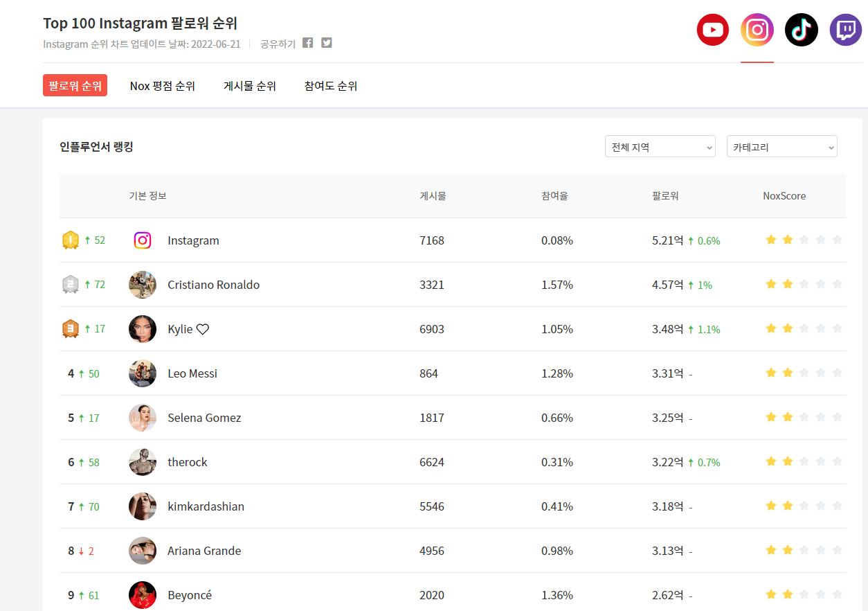
Task: Open the kimkardashian name link
Action: [x=206, y=506]
